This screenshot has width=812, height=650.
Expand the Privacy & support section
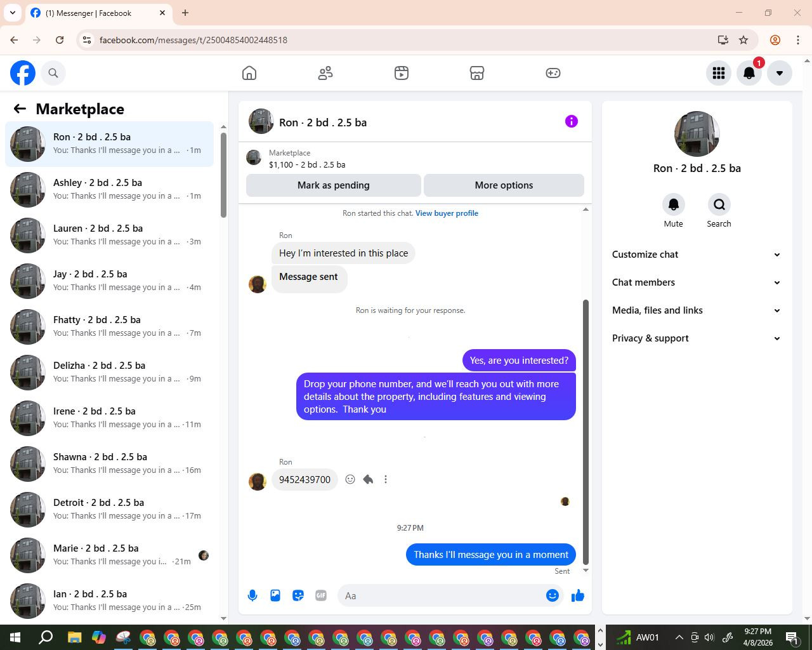pos(697,338)
